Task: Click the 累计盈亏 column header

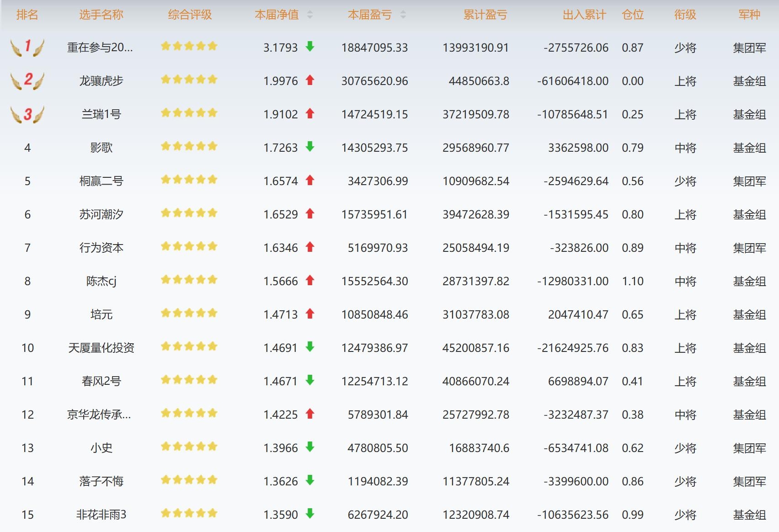Action: 485,15
